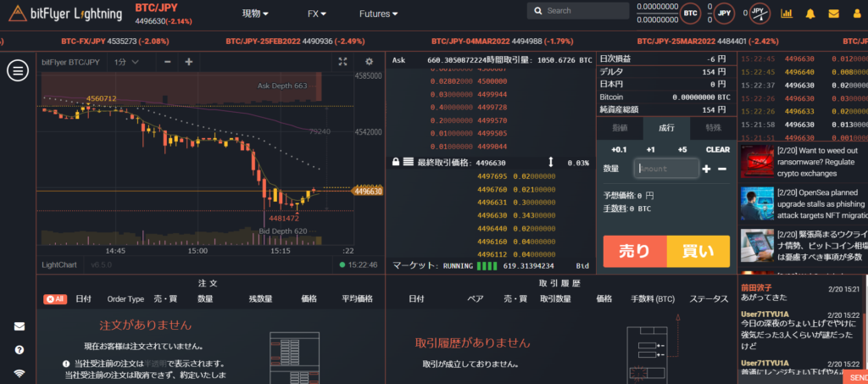Open the 現物 spot dropdown menu
Screen dimensions: 868x384
point(255,14)
